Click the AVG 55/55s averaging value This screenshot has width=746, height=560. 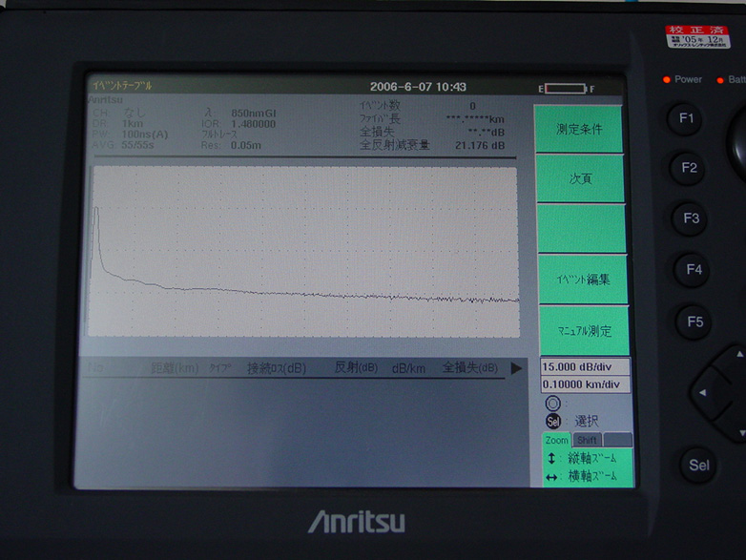tap(137, 145)
